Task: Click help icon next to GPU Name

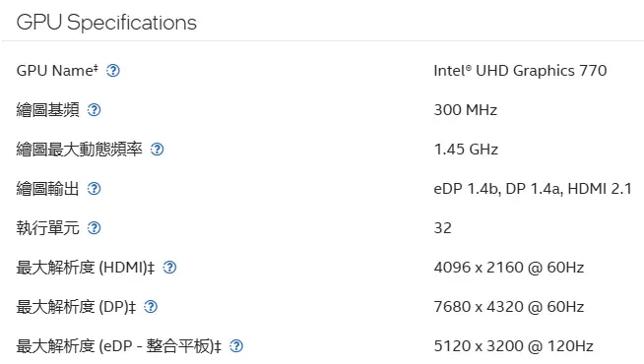Action: click(113, 71)
